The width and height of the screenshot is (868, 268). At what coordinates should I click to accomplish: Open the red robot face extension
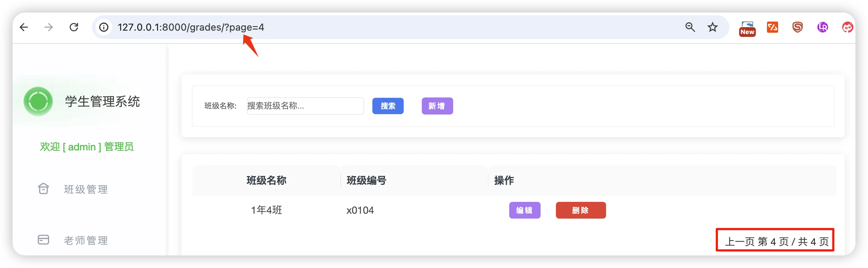point(847,27)
